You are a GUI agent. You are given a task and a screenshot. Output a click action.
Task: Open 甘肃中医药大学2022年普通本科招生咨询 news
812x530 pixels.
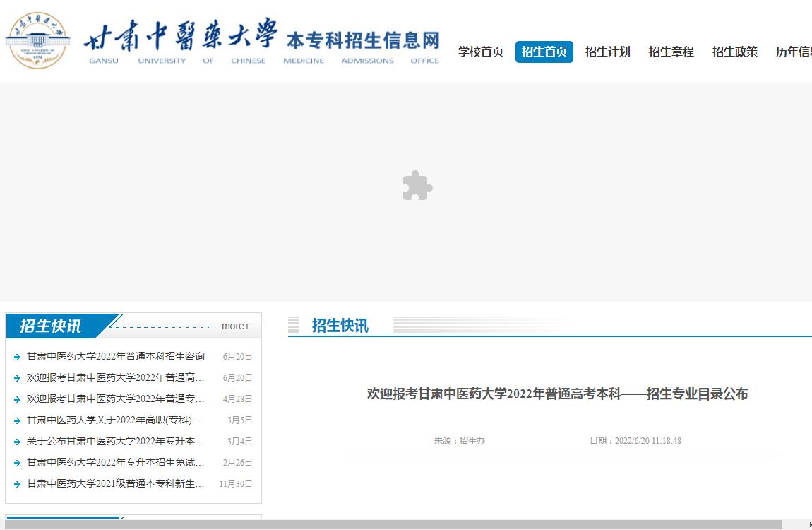(x=116, y=356)
